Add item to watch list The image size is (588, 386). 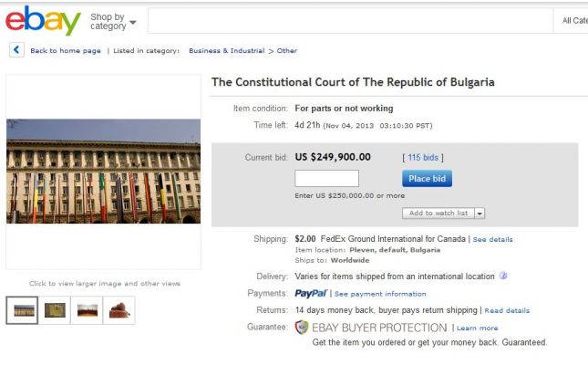(438, 213)
